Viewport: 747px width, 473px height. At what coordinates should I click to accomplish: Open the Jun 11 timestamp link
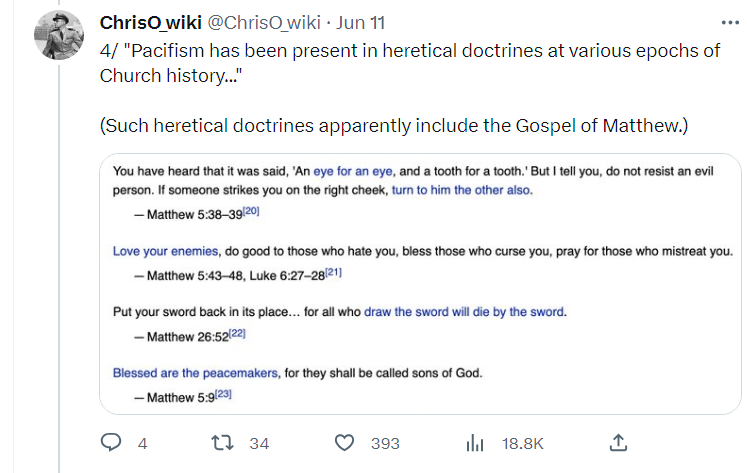(361, 22)
